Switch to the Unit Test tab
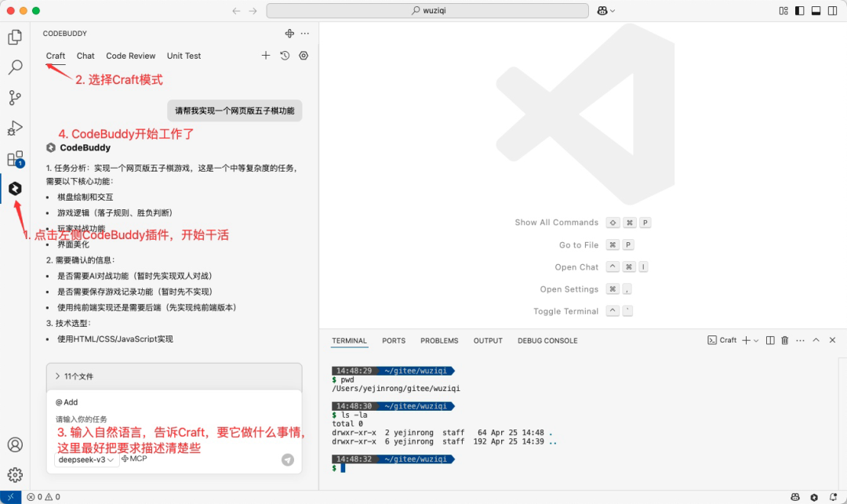The image size is (847, 504). [184, 56]
